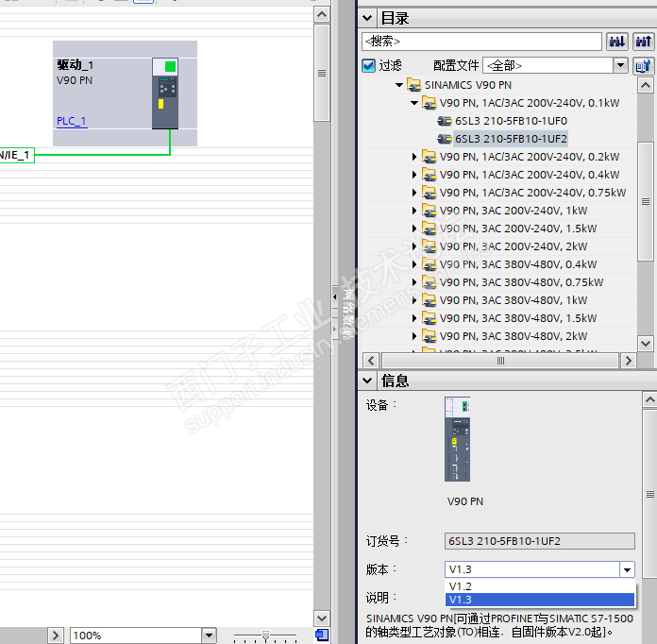Choose version V1.2 from the dropdown list
The width and height of the screenshot is (657, 644).
[x=540, y=586]
